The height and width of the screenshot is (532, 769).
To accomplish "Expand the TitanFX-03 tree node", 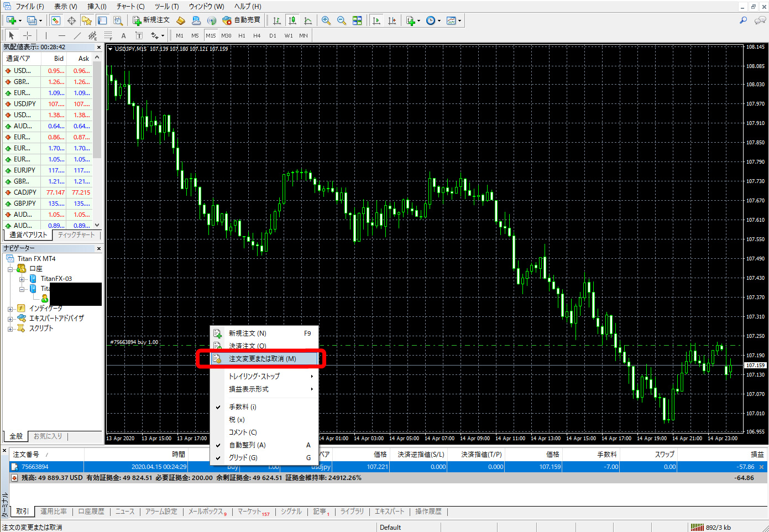I will click(22, 279).
